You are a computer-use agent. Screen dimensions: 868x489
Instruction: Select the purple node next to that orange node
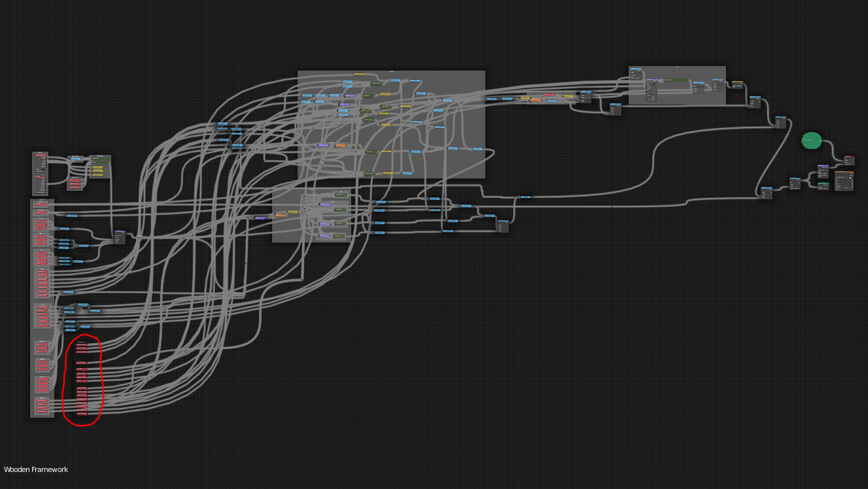(x=260, y=218)
